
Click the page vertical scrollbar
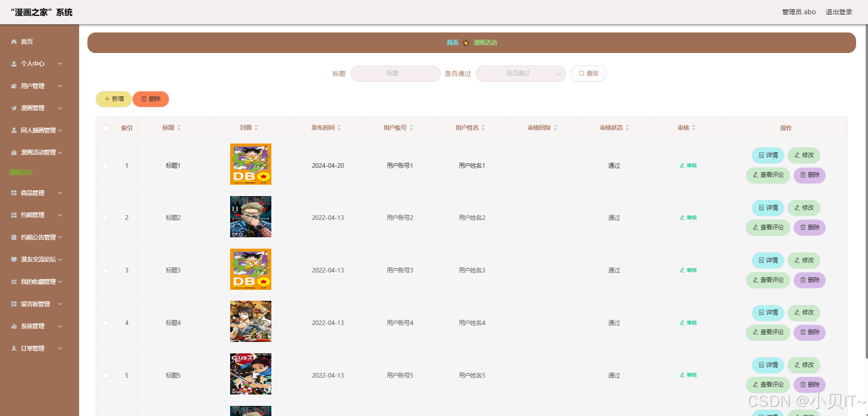pyautogui.click(x=866, y=192)
